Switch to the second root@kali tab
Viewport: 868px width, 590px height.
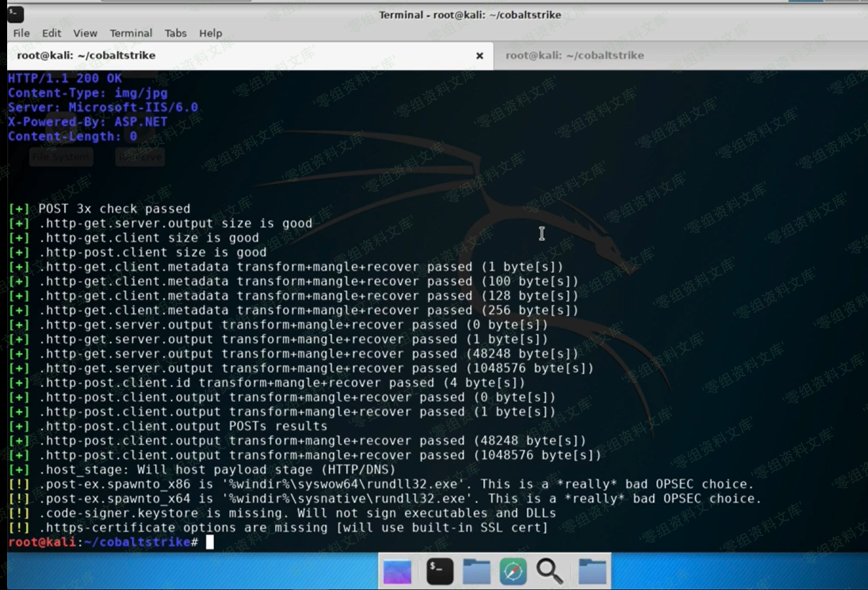tap(574, 56)
